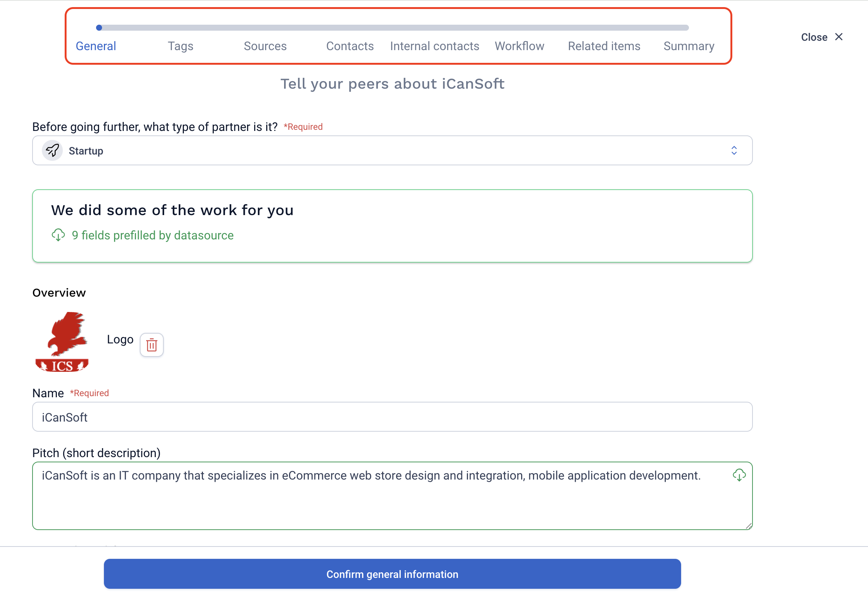Click the progress bar start dot
Screen dimensions: 868x600
tap(99, 27)
